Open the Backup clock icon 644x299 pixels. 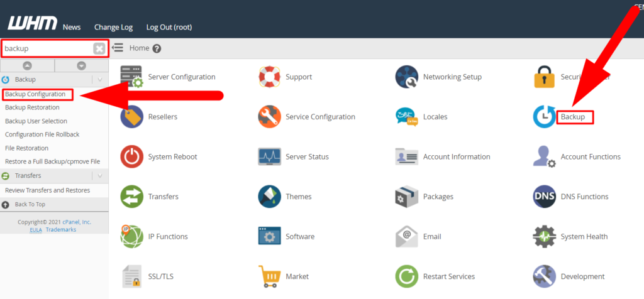544,117
